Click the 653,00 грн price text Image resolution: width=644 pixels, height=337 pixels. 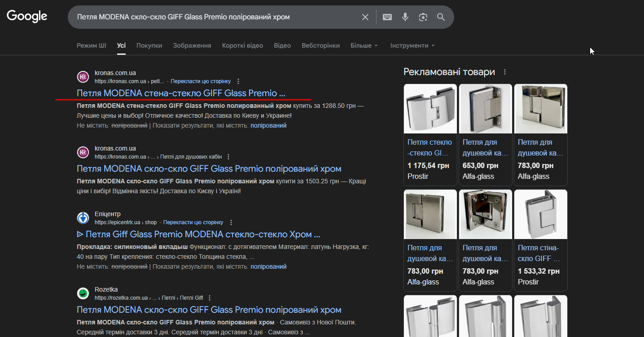click(x=480, y=165)
